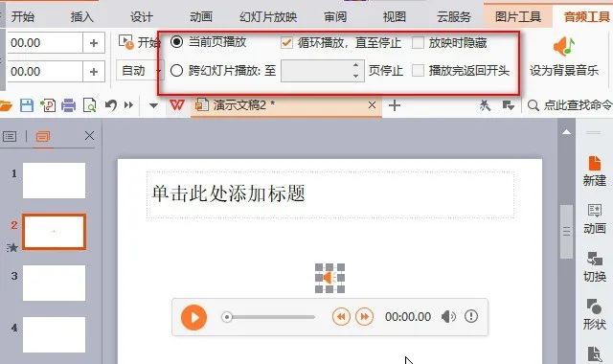The width and height of the screenshot is (613, 364).
Task: Switch to the 图片工具 tab
Action: (x=518, y=17)
